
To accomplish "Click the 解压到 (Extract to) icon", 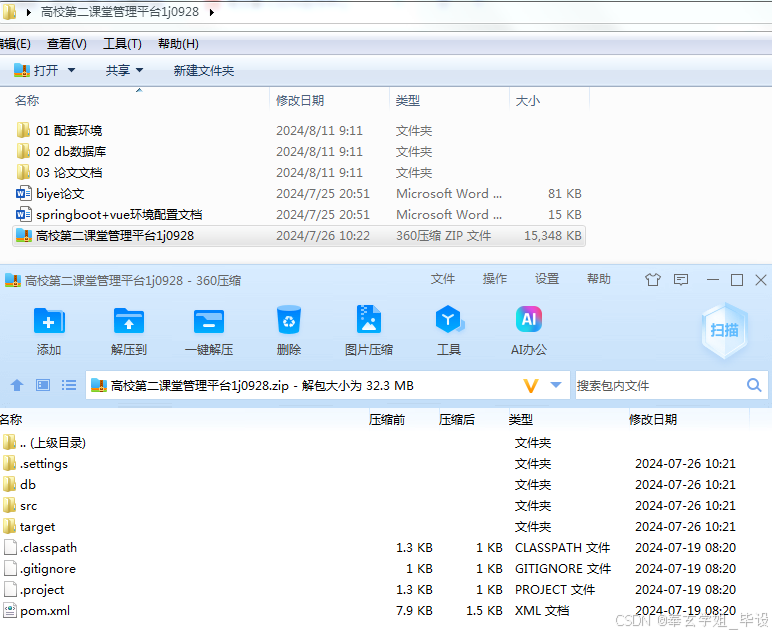I will pos(129,321).
